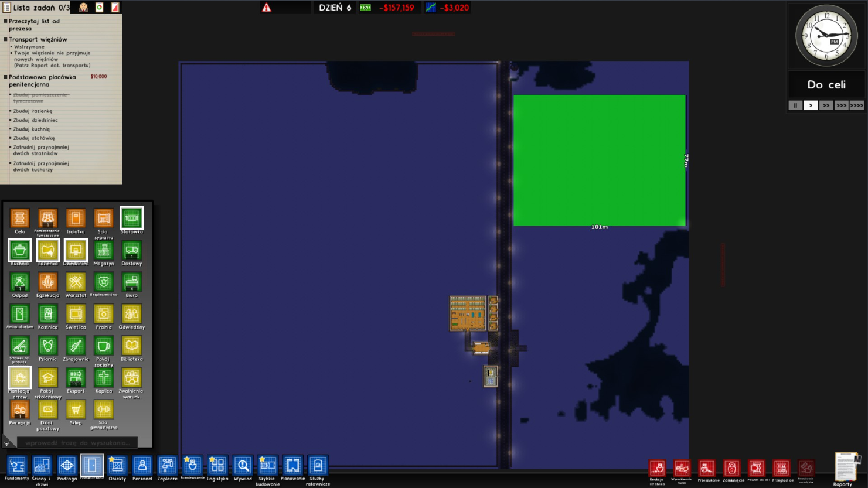The image size is (868, 488).
Task: Select the Świetlica room icon
Action: (x=76, y=314)
